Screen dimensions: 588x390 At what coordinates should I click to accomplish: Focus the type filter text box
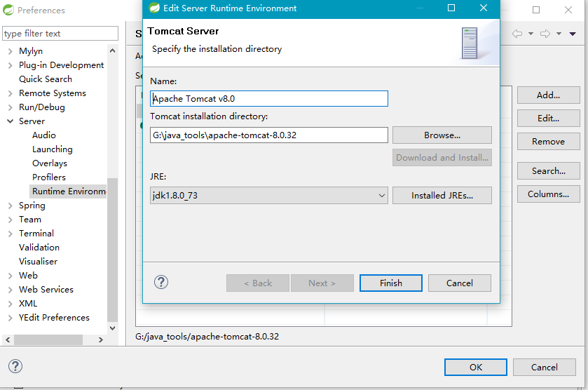coord(60,34)
